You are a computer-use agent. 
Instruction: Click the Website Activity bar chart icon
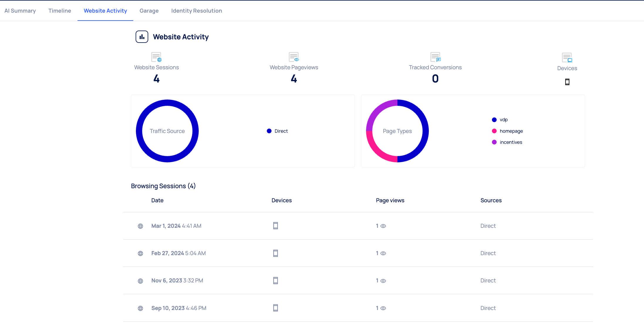pyautogui.click(x=142, y=37)
